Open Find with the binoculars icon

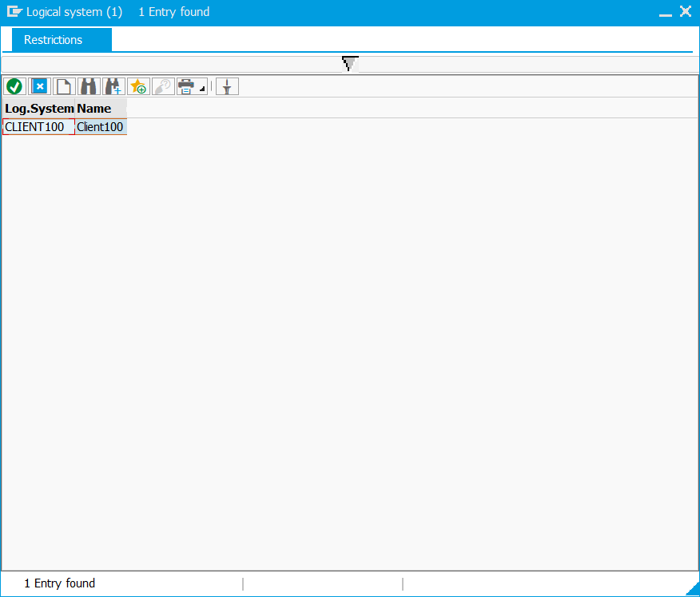89,86
